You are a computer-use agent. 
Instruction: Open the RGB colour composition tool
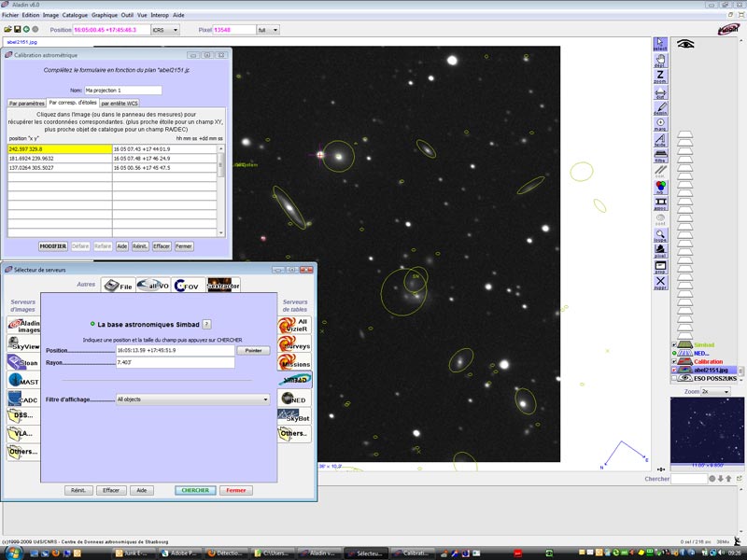coord(660,187)
